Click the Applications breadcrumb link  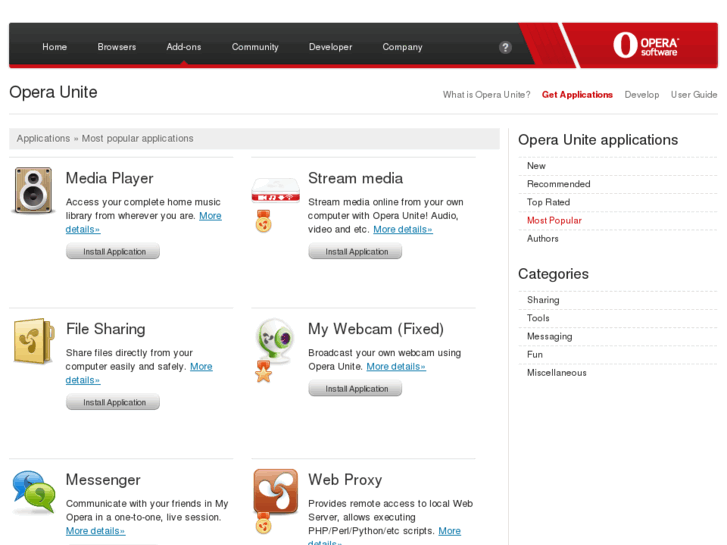point(43,138)
